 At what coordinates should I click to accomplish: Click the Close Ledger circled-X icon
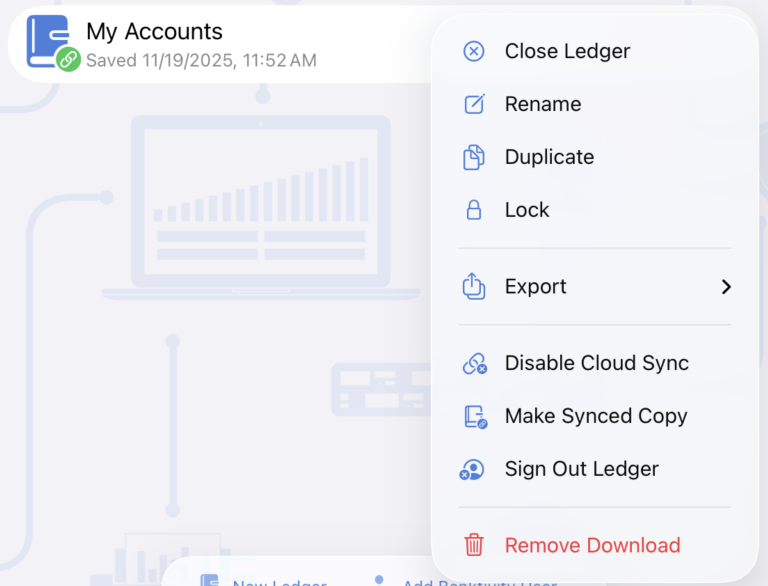tap(474, 52)
